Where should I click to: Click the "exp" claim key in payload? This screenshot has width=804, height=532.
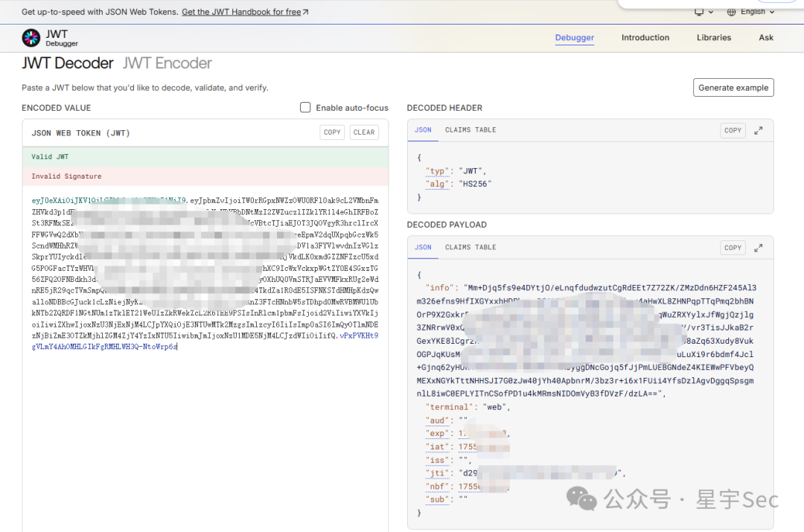pos(439,434)
